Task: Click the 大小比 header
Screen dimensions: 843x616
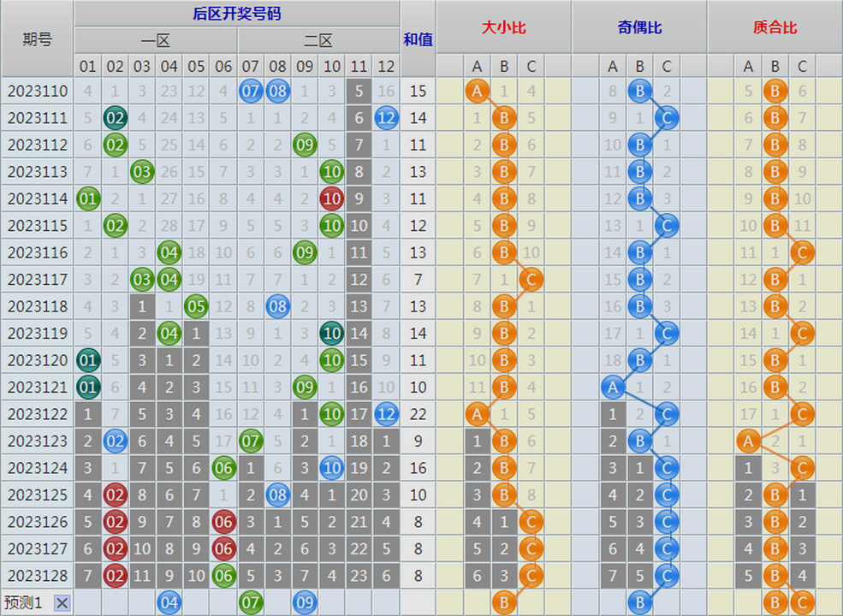Action: point(504,27)
